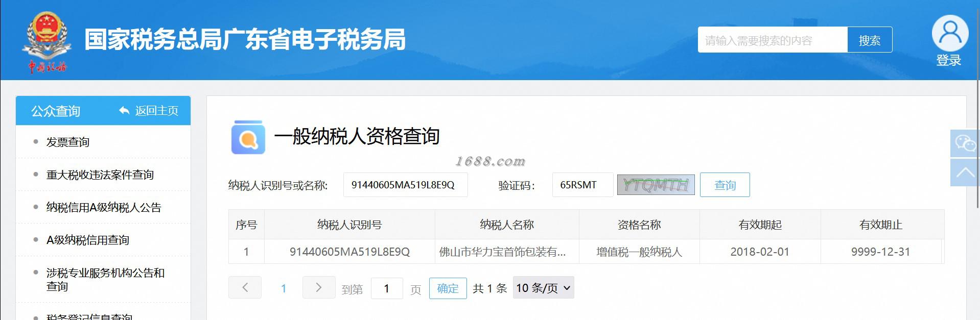Click the tax bureau emblem logo

[x=46, y=42]
